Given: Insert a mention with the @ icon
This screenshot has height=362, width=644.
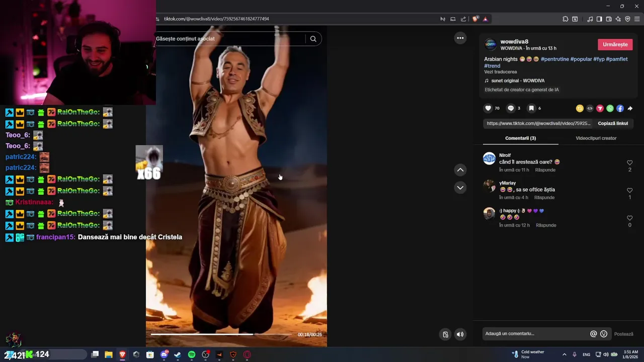Looking at the screenshot, I should [x=594, y=334].
